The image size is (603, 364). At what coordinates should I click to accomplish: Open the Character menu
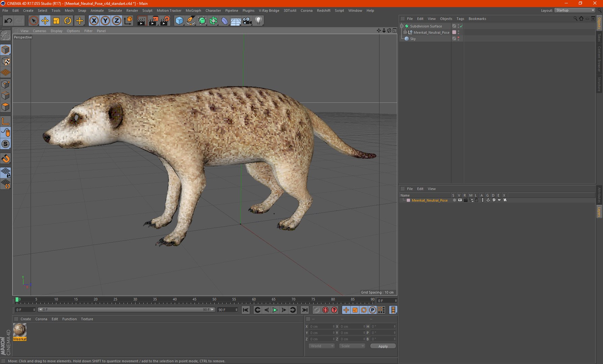click(x=213, y=10)
